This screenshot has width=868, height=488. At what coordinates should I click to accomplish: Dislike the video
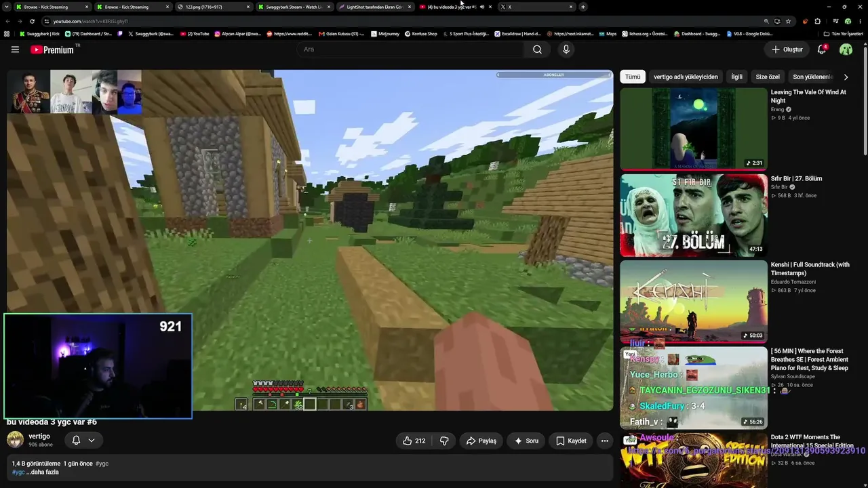click(x=444, y=441)
